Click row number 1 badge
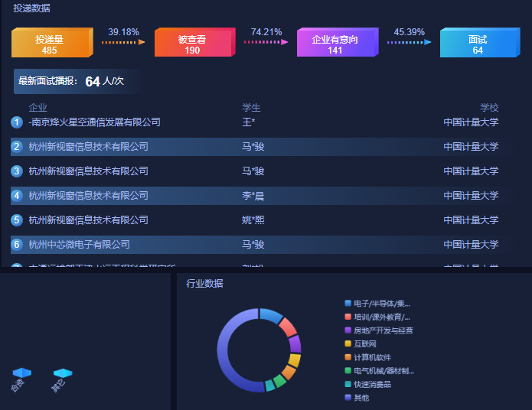 click(17, 122)
